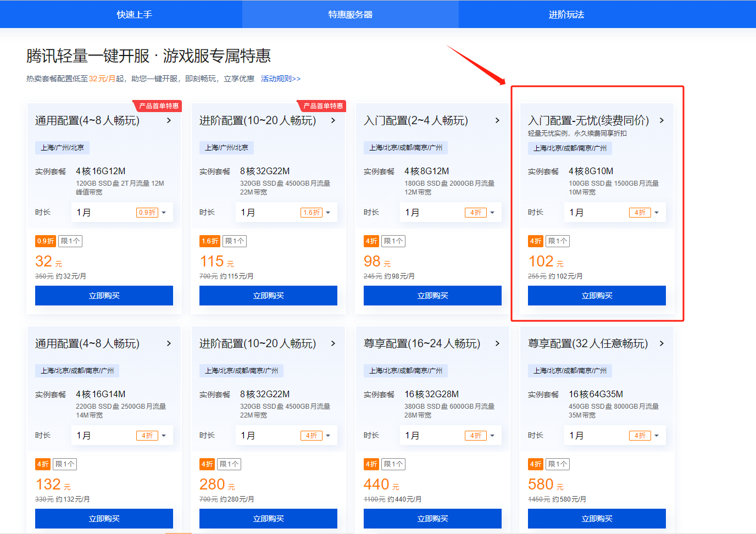Screen dimensions: 756x534
Task: Click the 98 元 price
Action: pos(377,262)
